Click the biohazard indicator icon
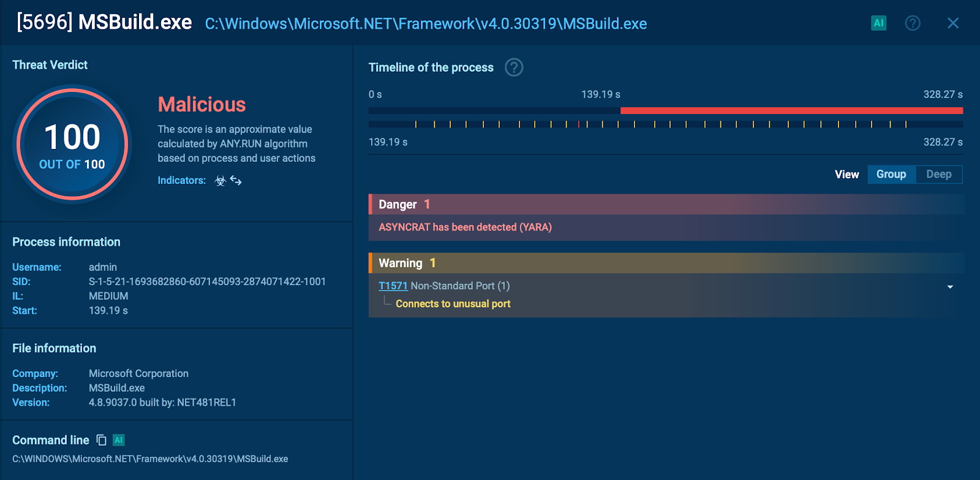 point(221,181)
